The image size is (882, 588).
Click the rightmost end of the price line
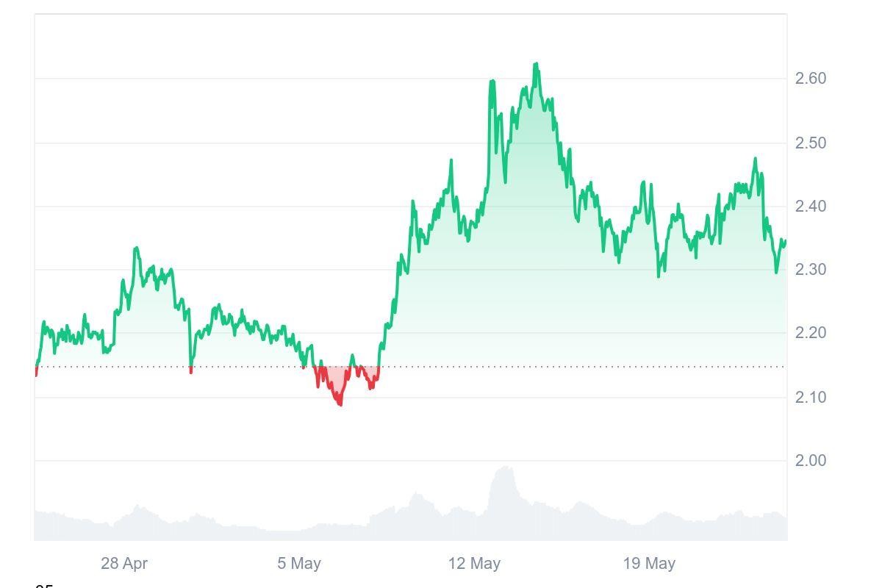tap(785, 241)
